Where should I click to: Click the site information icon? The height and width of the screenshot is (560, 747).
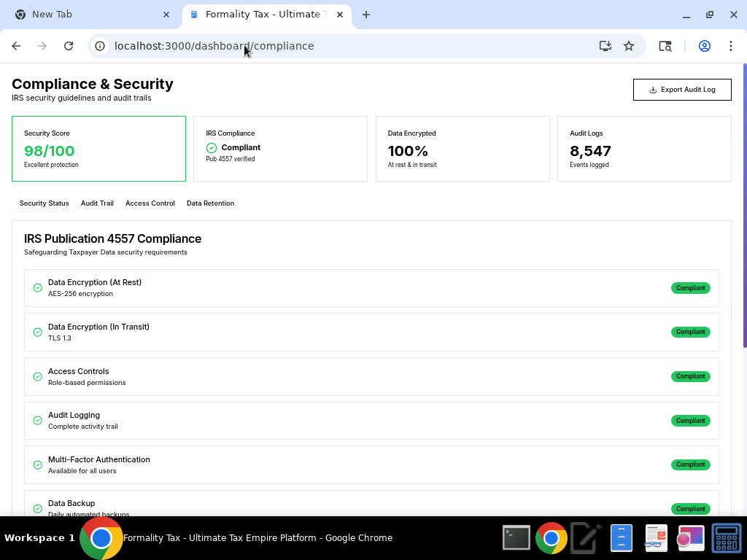coord(101,46)
